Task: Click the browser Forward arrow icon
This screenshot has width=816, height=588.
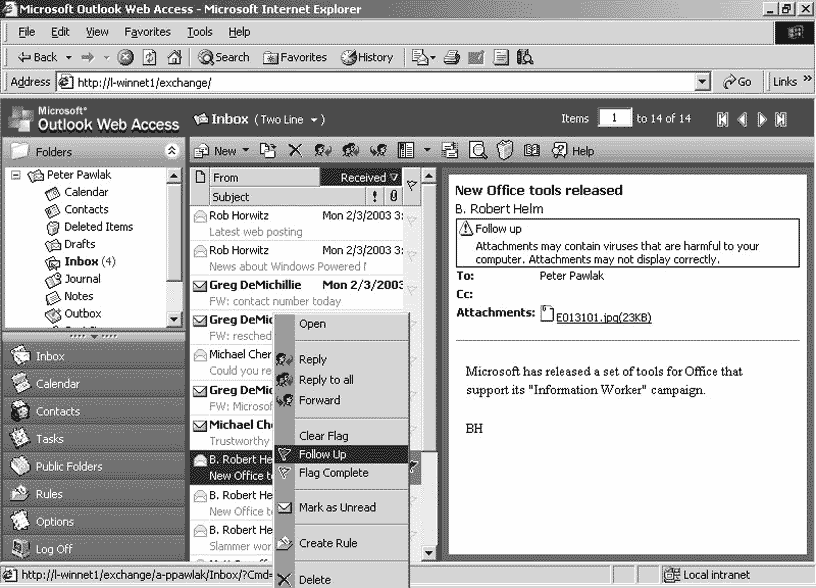Action: (87, 57)
